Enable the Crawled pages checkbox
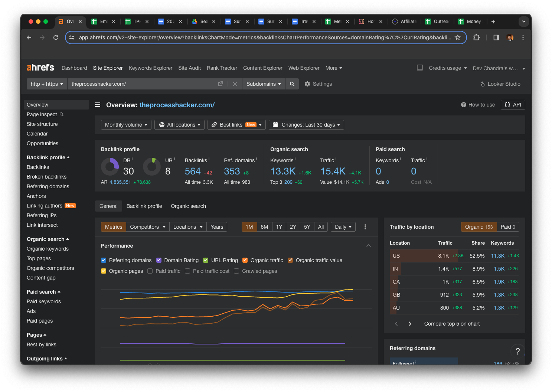This screenshot has width=552, height=392. coord(236,271)
